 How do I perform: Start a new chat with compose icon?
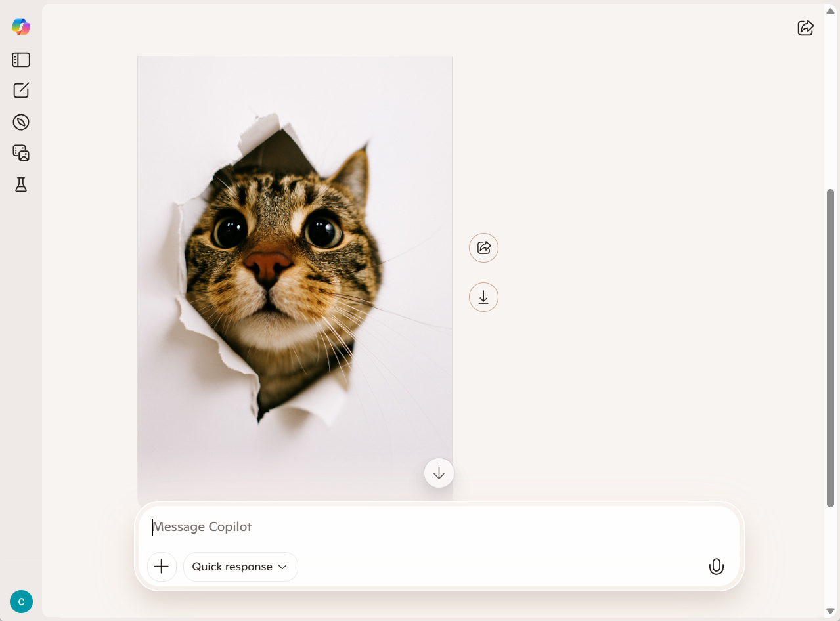click(x=21, y=91)
